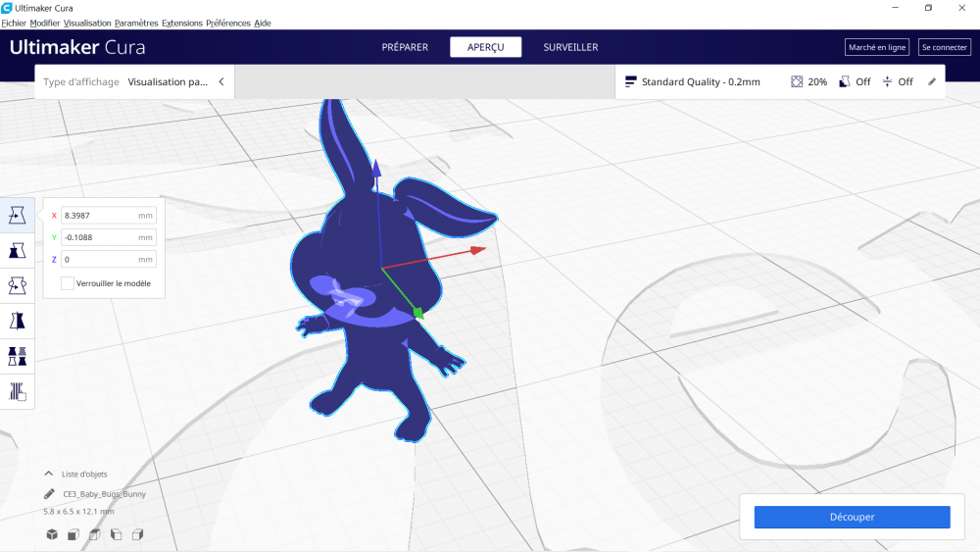The width and height of the screenshot is (980, 552).
Task: Open the Visualisation display type dropdown
Action: 169,82
